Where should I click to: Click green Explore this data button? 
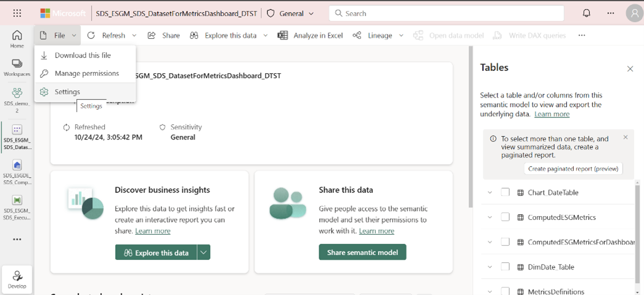coord(156,253)
